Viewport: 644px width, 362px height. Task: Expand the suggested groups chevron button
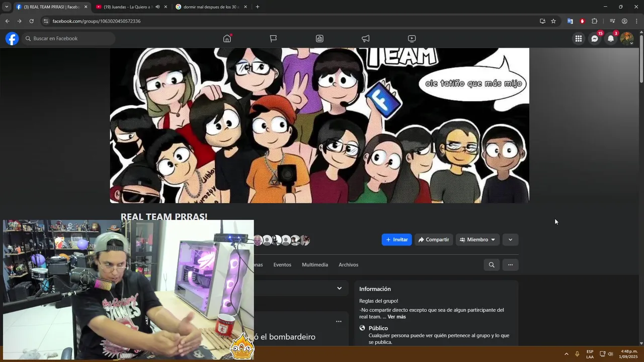(x=510, y=240)
